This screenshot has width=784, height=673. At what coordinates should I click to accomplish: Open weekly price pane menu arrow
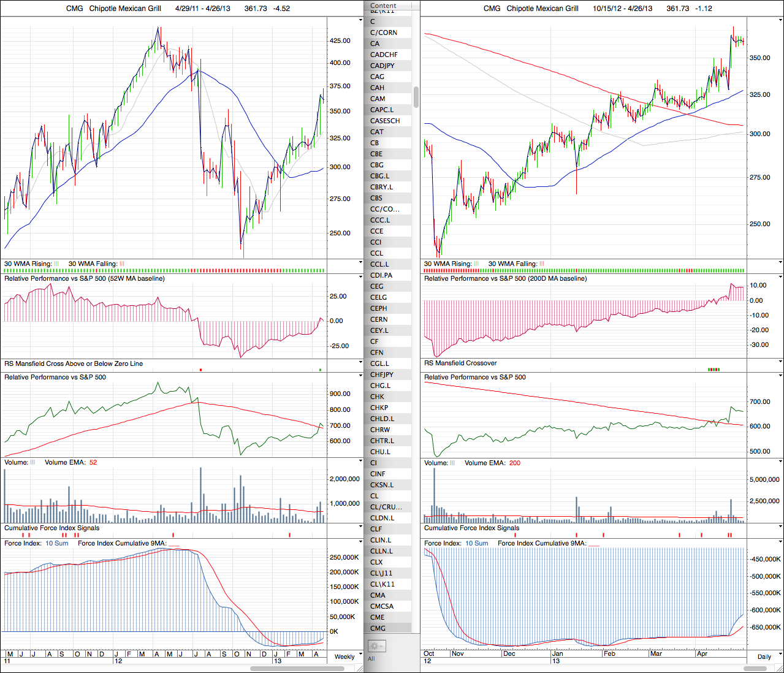(x=361, y=21)
